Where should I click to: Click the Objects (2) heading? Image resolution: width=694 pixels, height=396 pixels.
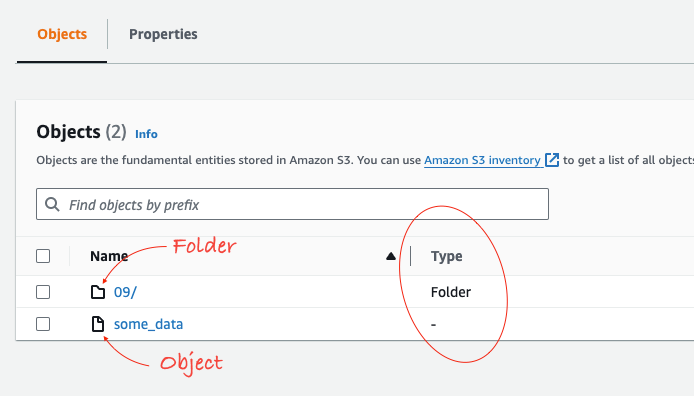tap(81, 132)
